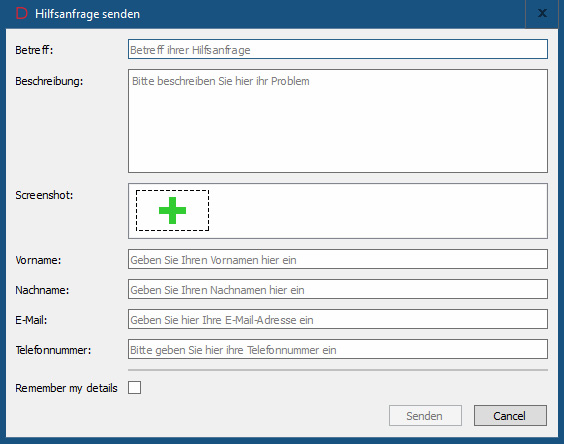Focus the Betreff input field
564x444 pixels.
[x=338, y=49]
